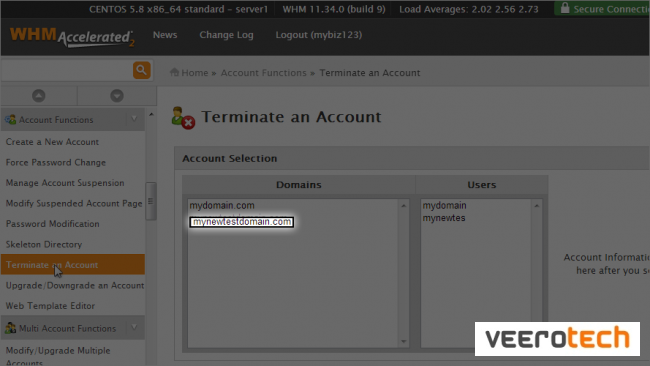The image size is (650, 366).
Task: Collapse the Account Functions section
Action: (x=134, y=119)
